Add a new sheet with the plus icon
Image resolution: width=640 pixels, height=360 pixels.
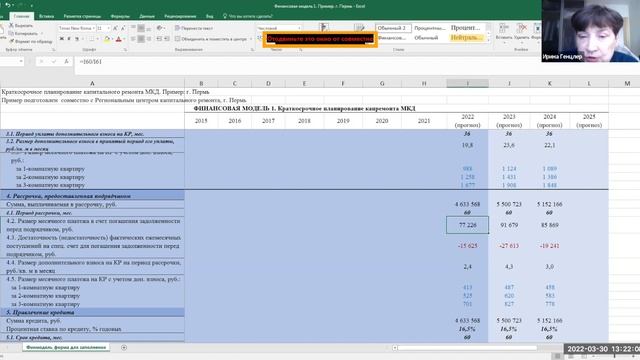pos(124,348)
